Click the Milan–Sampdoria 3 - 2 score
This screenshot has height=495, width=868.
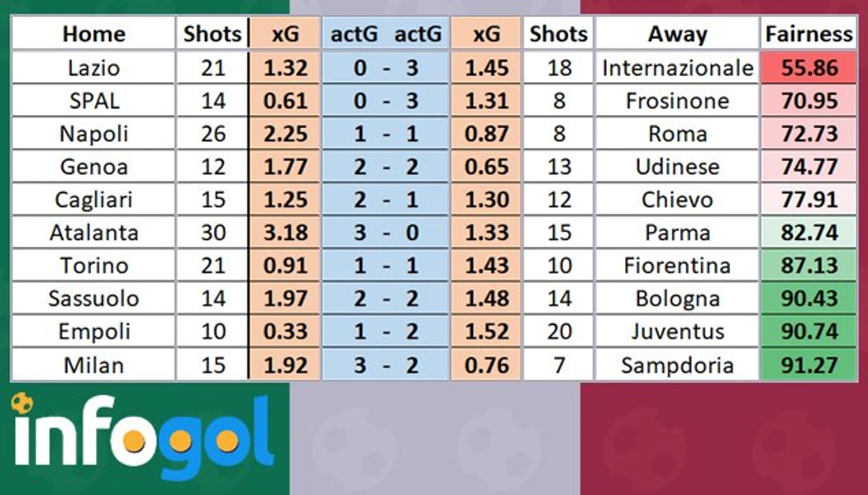[386, 365]
